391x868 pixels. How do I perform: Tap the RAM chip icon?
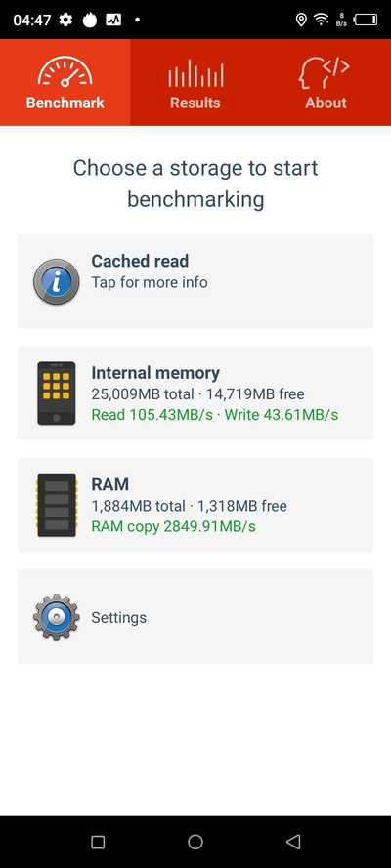pyautogui.click(x=57, y=505)
